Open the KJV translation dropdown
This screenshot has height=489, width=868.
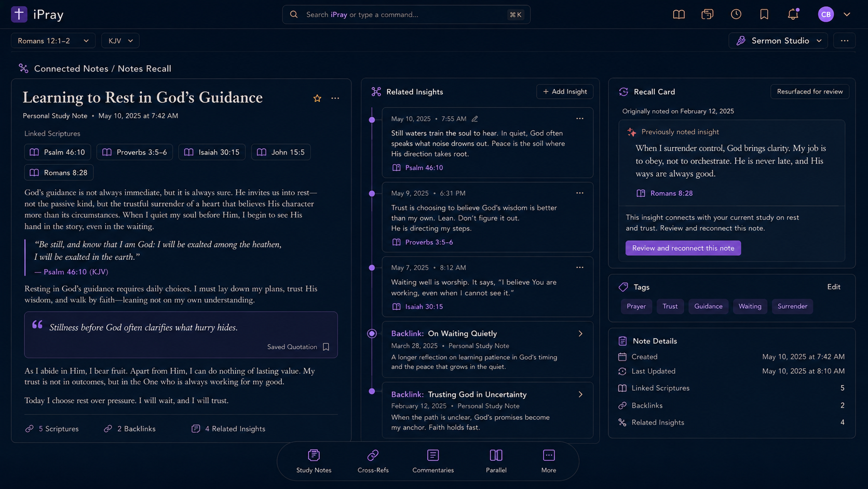120,41
